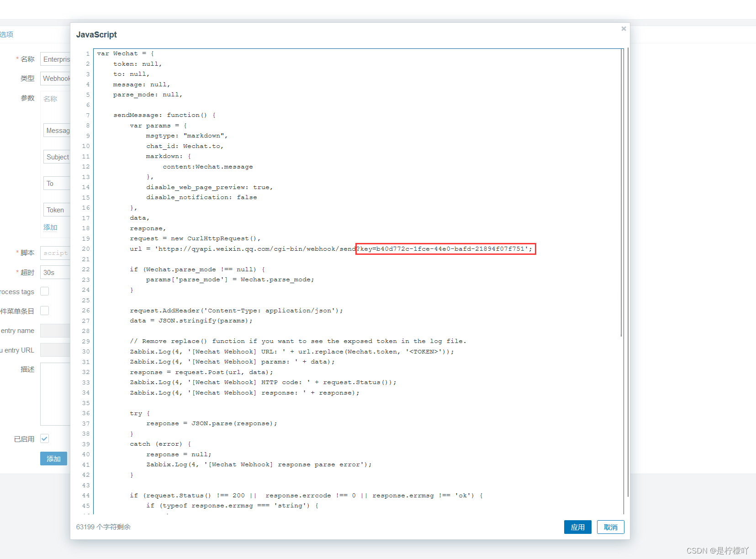Click the 'response = request.Post(url, data);' line
Screen dimensions: 756x559
(x=201, y=372)
